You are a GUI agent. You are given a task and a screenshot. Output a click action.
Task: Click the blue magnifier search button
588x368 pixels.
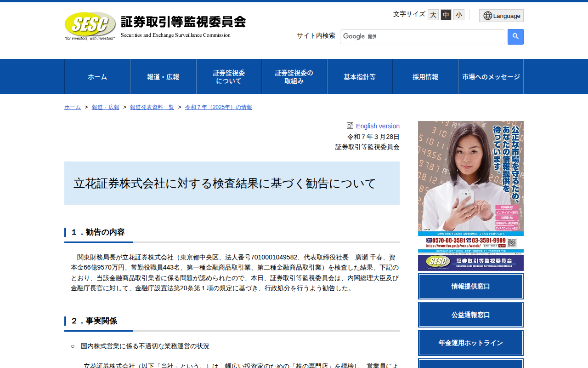515,37
